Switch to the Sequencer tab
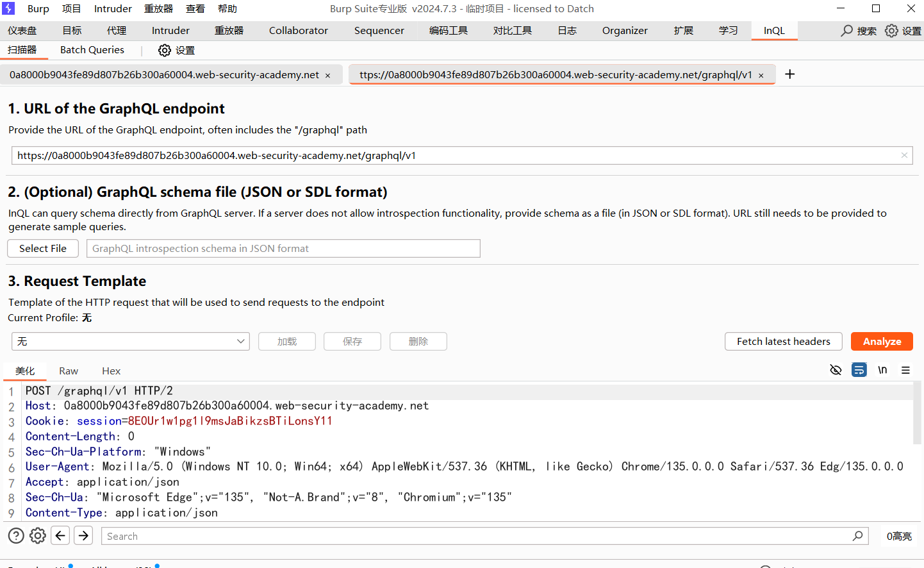Viewport: 924px width, 568px height. (x=379, y=31)
